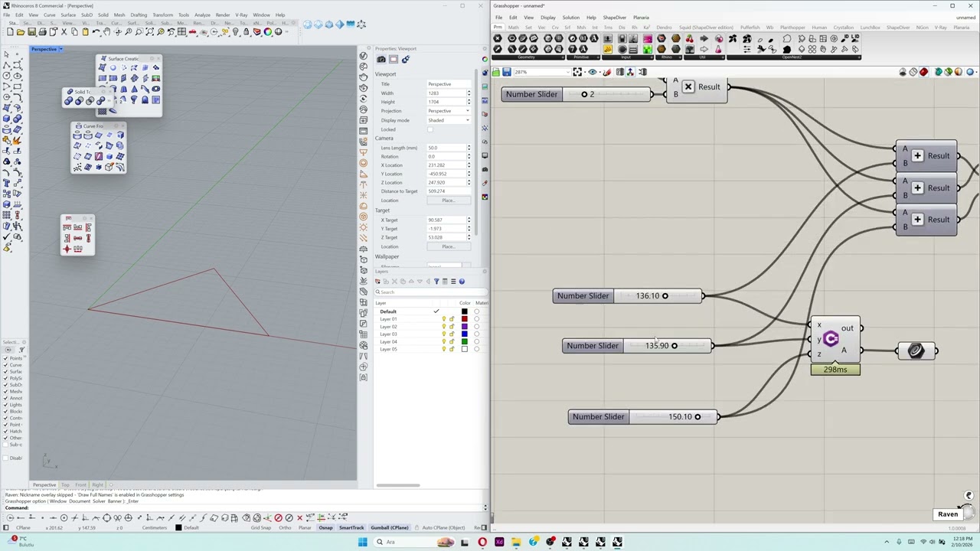Click the Place button for Target Location
Viewport: 980px width, 551px height.
click(448, 246)
